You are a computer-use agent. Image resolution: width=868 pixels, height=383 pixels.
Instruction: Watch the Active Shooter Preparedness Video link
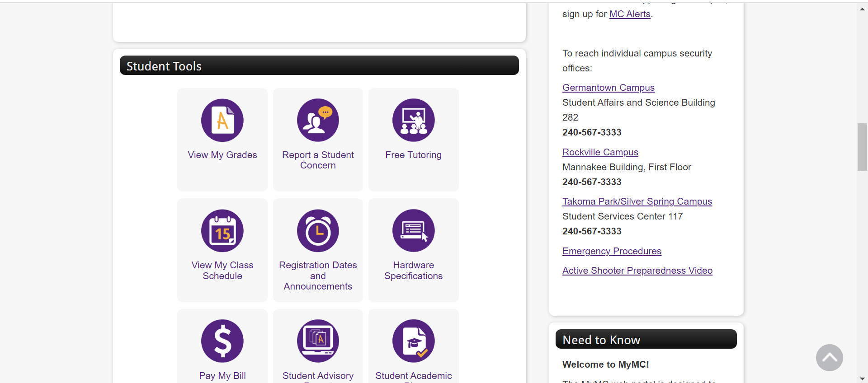[x=637, y=271]
